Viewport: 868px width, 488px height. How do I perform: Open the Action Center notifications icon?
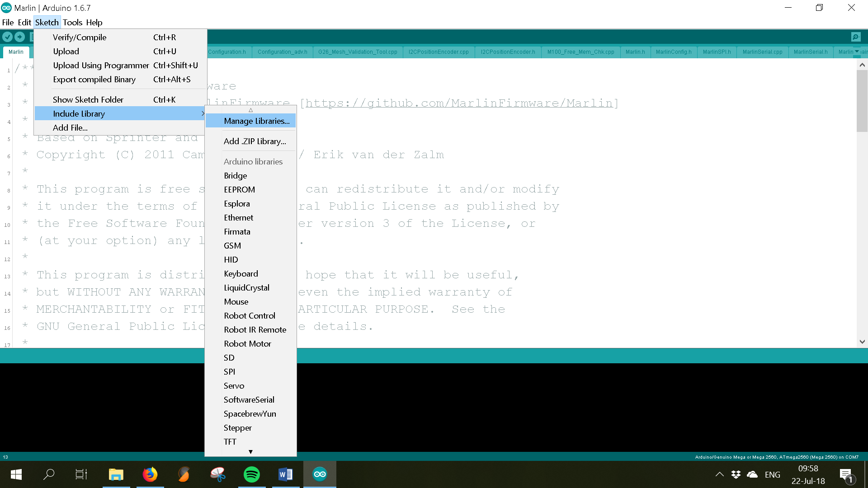pos(847,475)
